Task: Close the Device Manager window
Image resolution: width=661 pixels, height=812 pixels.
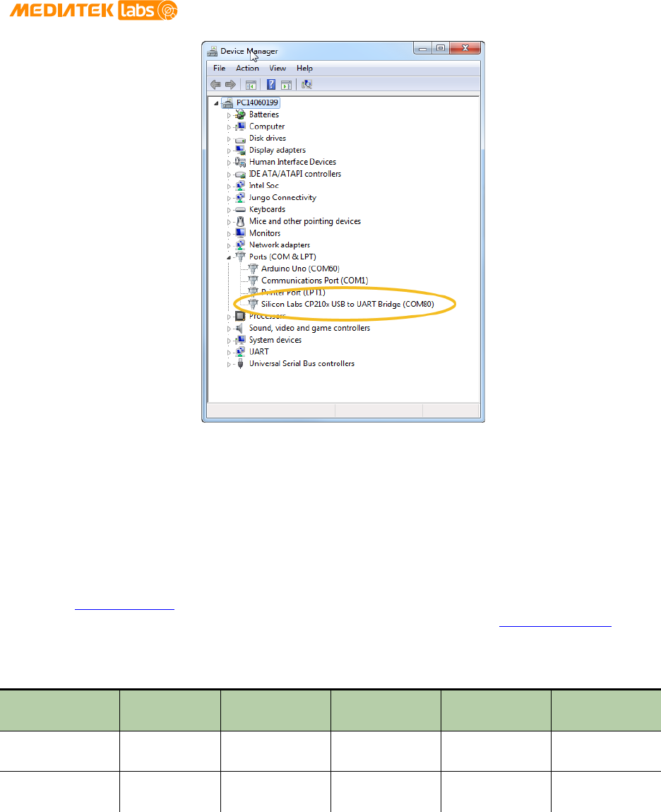Action: coord(465,48)
